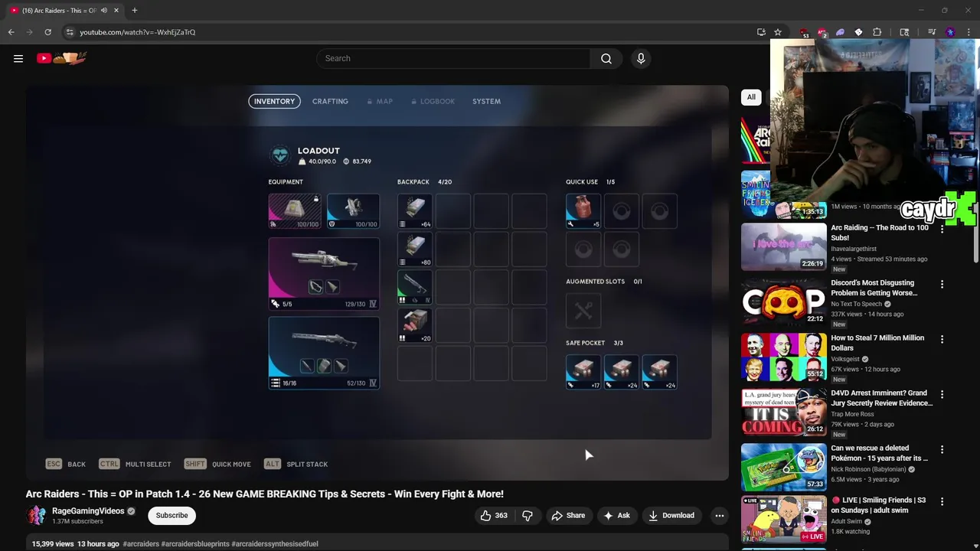Open options for How to Steal video
The width and height of the screenshot is (980, 551).
click(942, 339)
